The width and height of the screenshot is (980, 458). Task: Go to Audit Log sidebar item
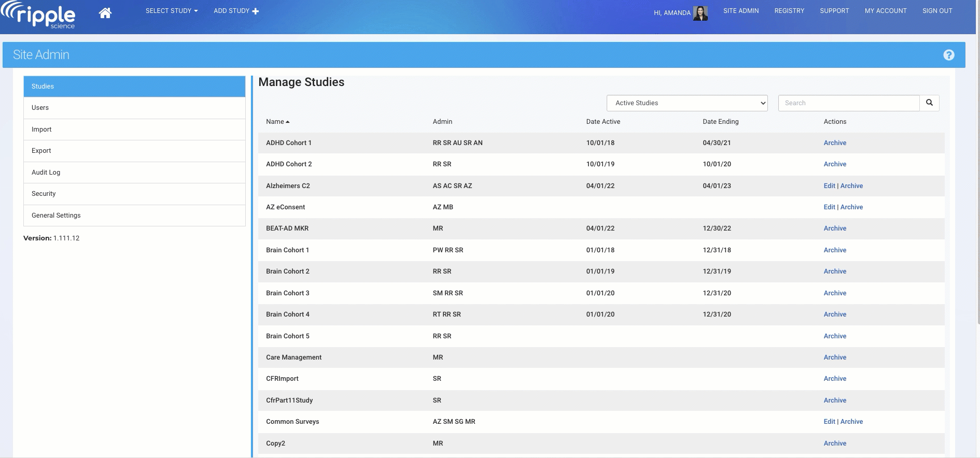coord(134,173)
